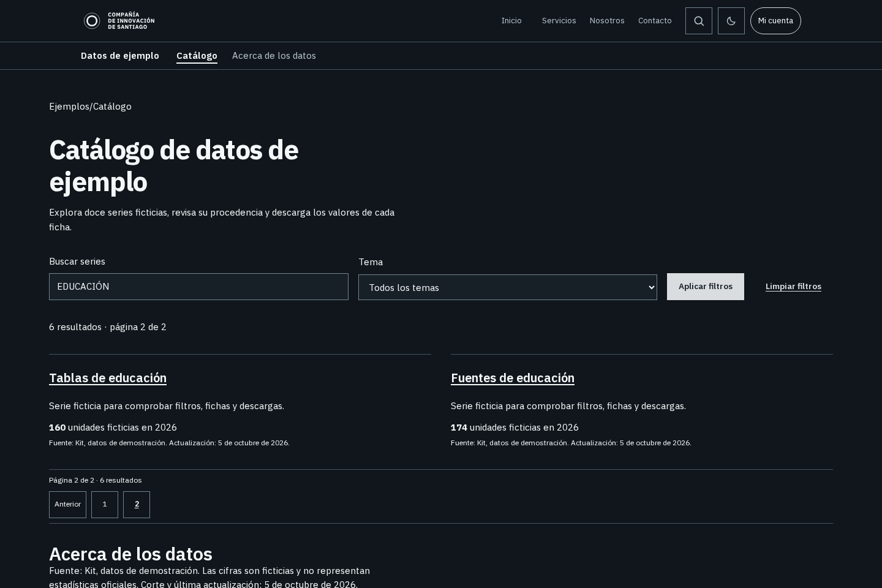Open the Servicios menu item
The height and width of the screenshot is (588, 882).
point(559,21)
